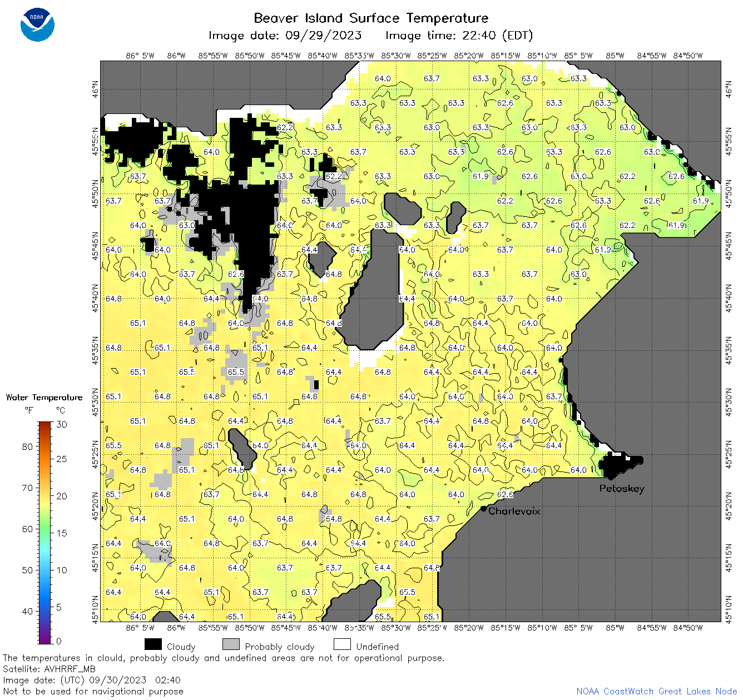Click the NOAA logo emblem
The image size is (743, 700).
tap(37, 25)
